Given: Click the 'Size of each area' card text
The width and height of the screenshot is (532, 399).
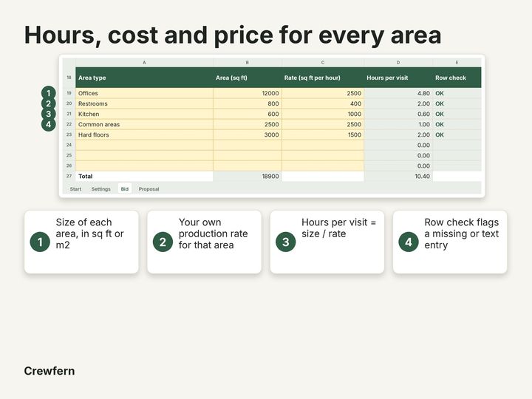Looking at the screenshot, I should [x=89, y=233].
